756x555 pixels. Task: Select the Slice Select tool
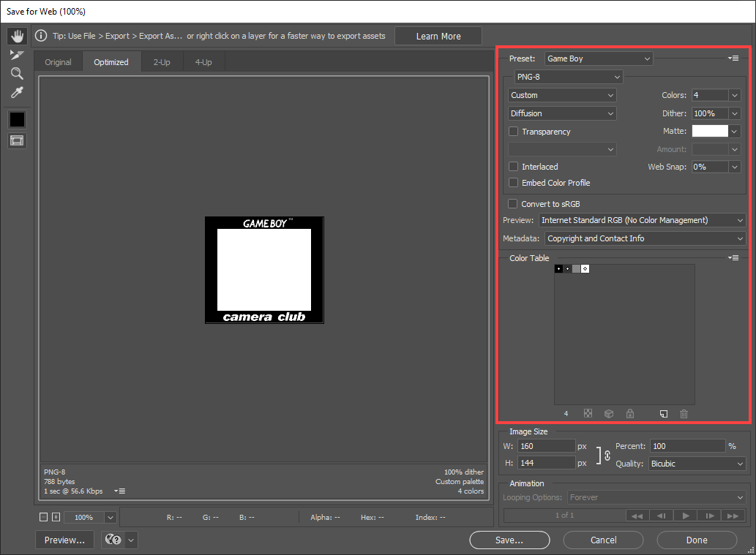[x=17, y=55]
